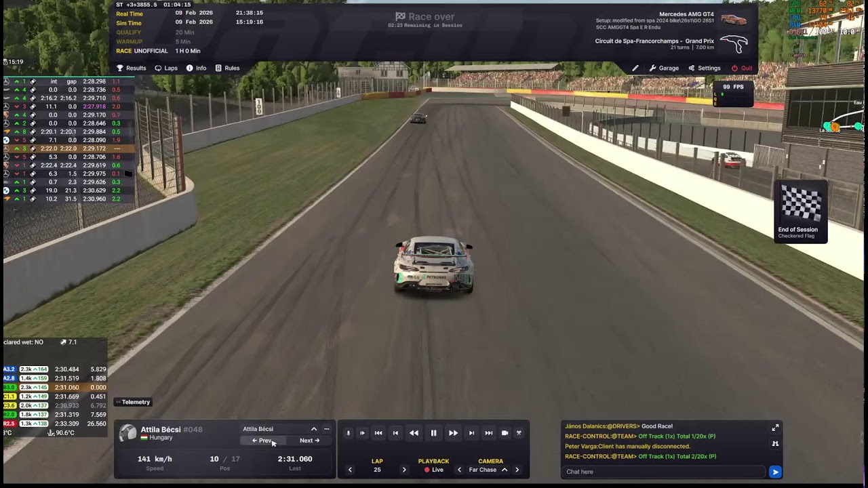Screen dimensions: 868x488
Task: Send the chat message
Action: 775,472
